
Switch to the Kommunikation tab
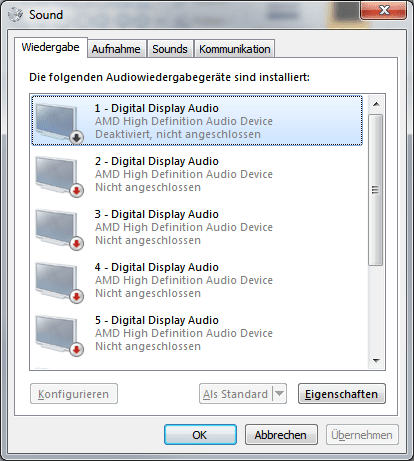click(x=234, y=49)
